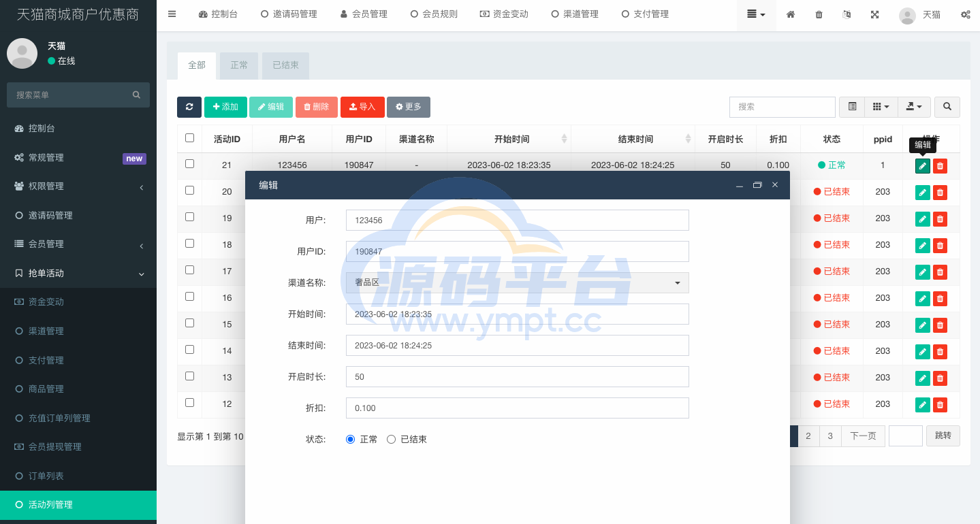Toggle table card view icon

pos(852,107)
